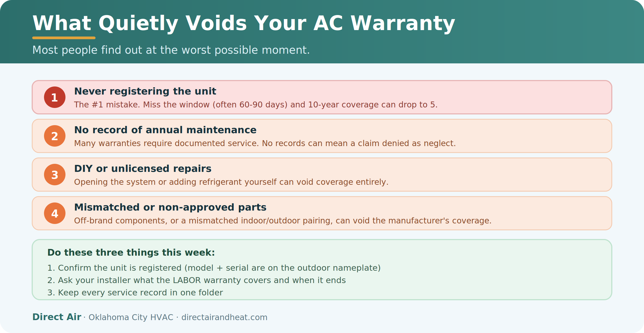Screen dimensions: 644x333
Task: Click the directairandheat.com website link
Action: coord(224,317)
